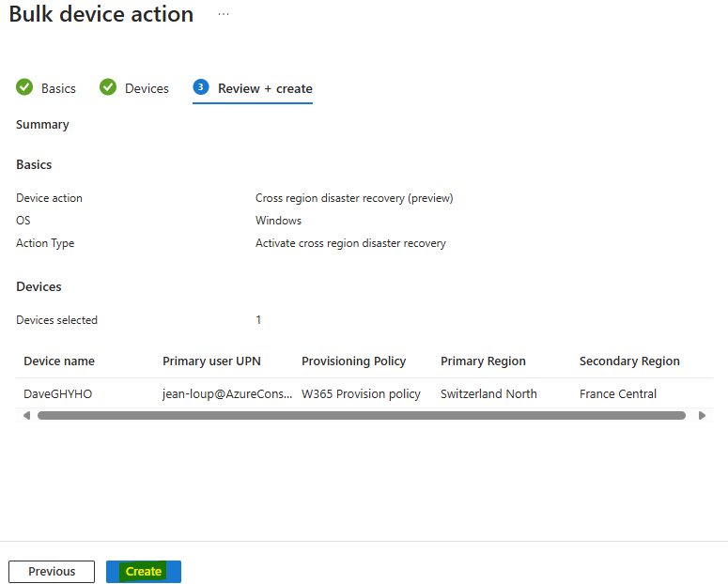The height and width of the screenshot is (584, 728).
Task: Switch to the Basics tab
Action: pos(46,88)
